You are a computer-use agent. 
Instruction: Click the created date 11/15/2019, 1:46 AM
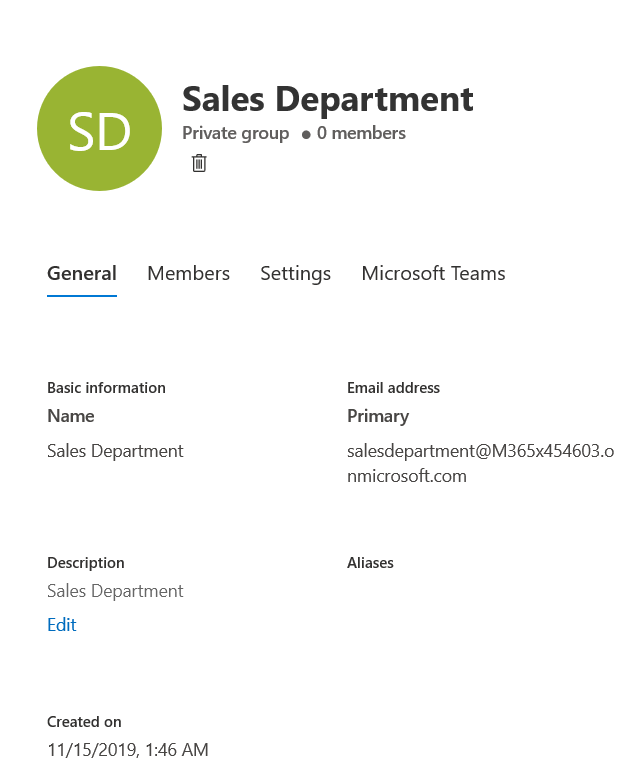coord(128,750)
